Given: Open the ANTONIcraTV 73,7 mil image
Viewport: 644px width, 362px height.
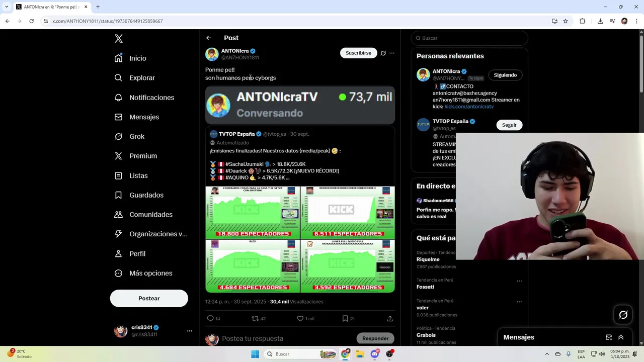Looking at the screenshot, I should pyautogui.click(x=300, y=105).
